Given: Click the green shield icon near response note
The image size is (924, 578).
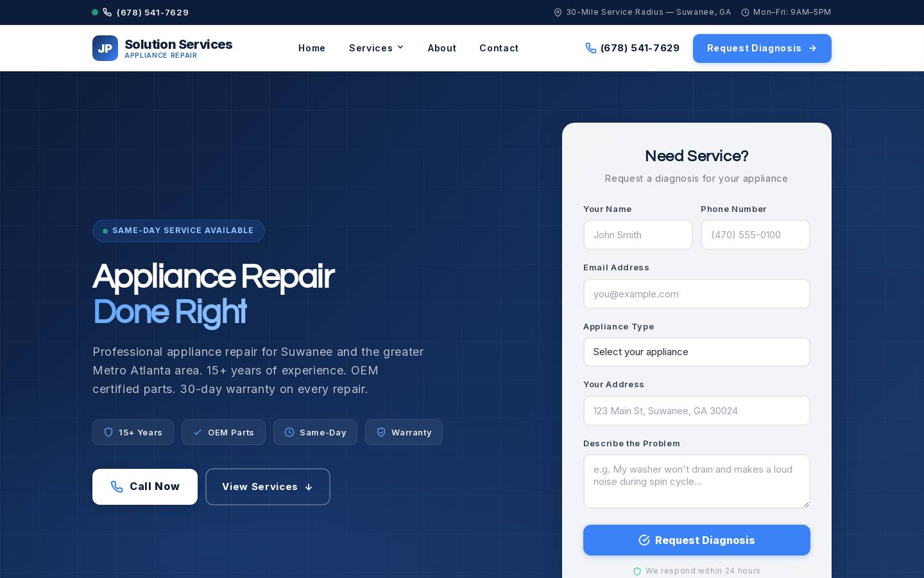Looking at the screenshot, I should [x=637, y=571].
